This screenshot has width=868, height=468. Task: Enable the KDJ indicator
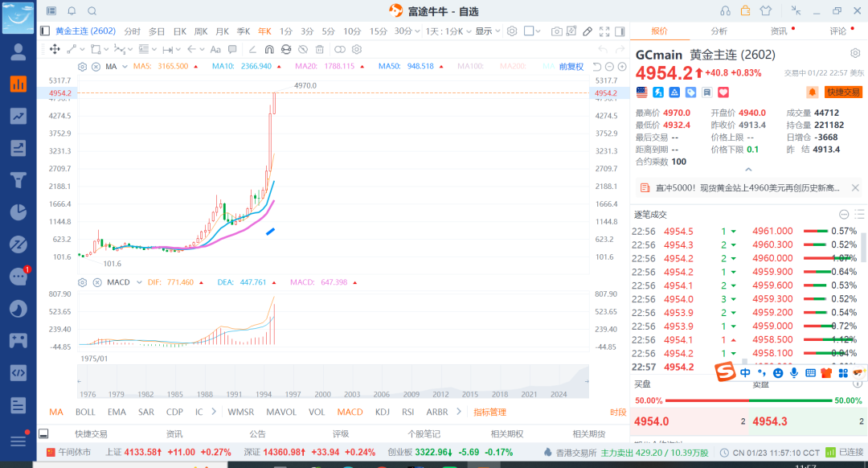[382, 412]
